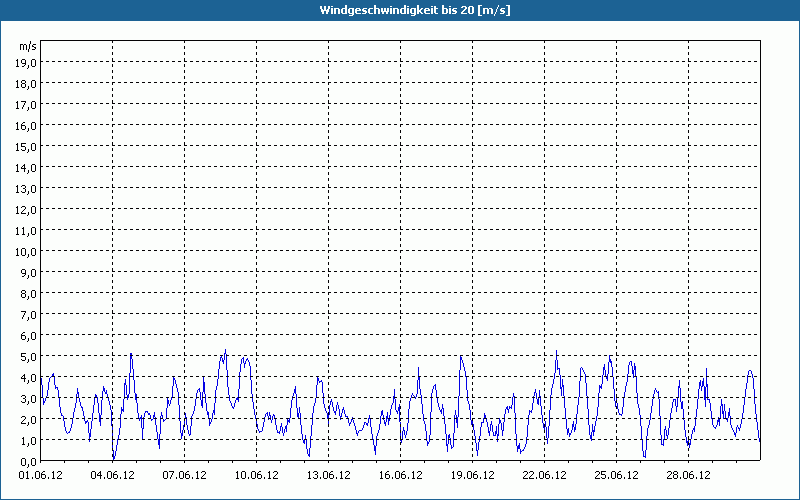Click the 0,0 y-axis label

(29, 462)
